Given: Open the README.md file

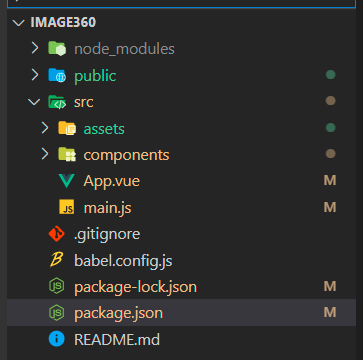Looking at the screenshot, I should coord(117,339).
